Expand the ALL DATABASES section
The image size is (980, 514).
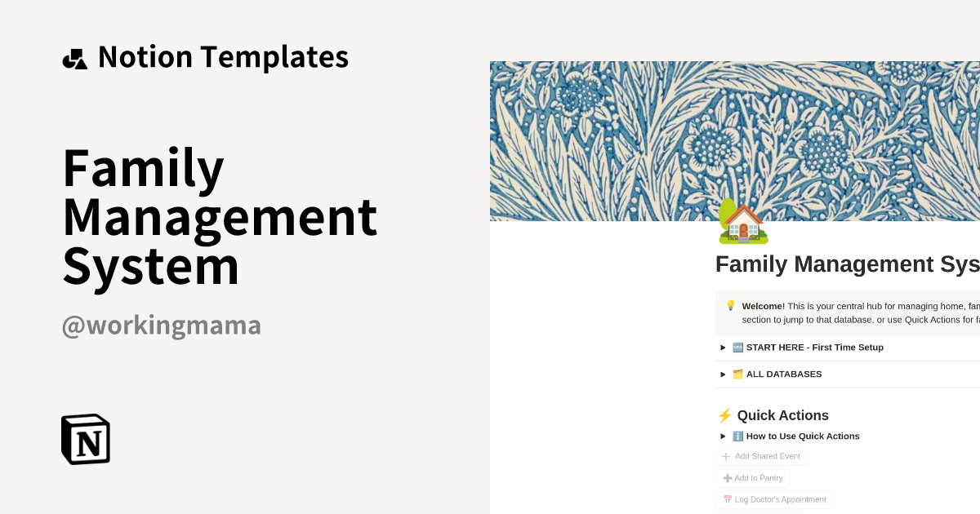pos(722,374)
